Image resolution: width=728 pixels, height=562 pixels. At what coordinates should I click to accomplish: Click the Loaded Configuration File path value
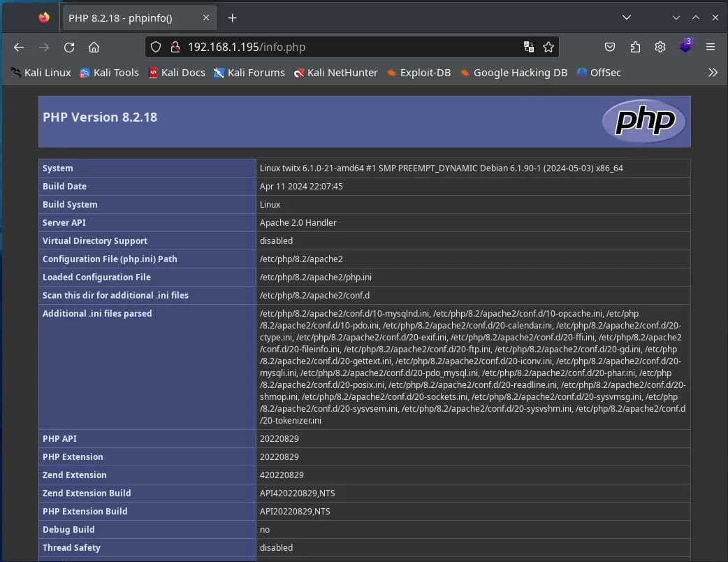pyautogui.click(x=316, y=278)
